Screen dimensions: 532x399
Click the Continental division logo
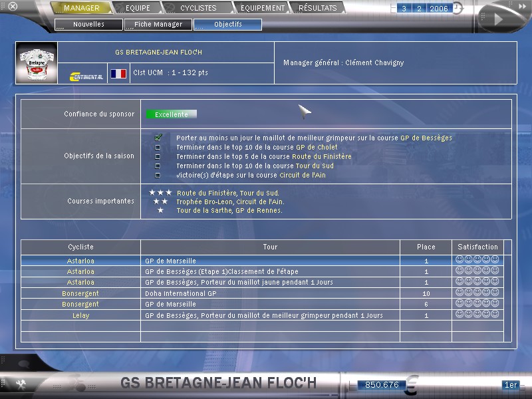click(x=86, y=75)
